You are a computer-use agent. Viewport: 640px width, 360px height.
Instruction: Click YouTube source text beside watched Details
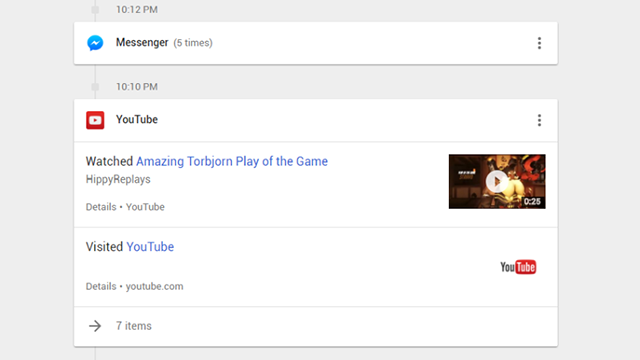(x=145, y=207)
